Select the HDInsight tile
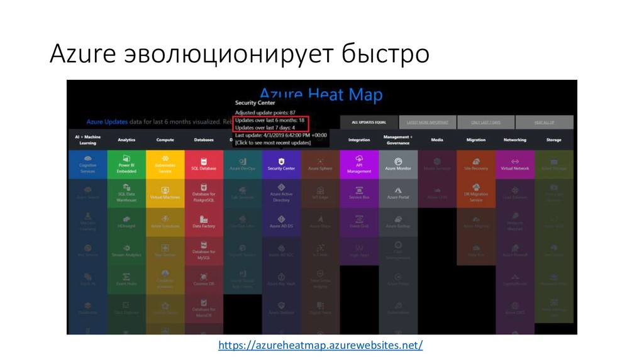The image size is (644, 362). [126, 222]
